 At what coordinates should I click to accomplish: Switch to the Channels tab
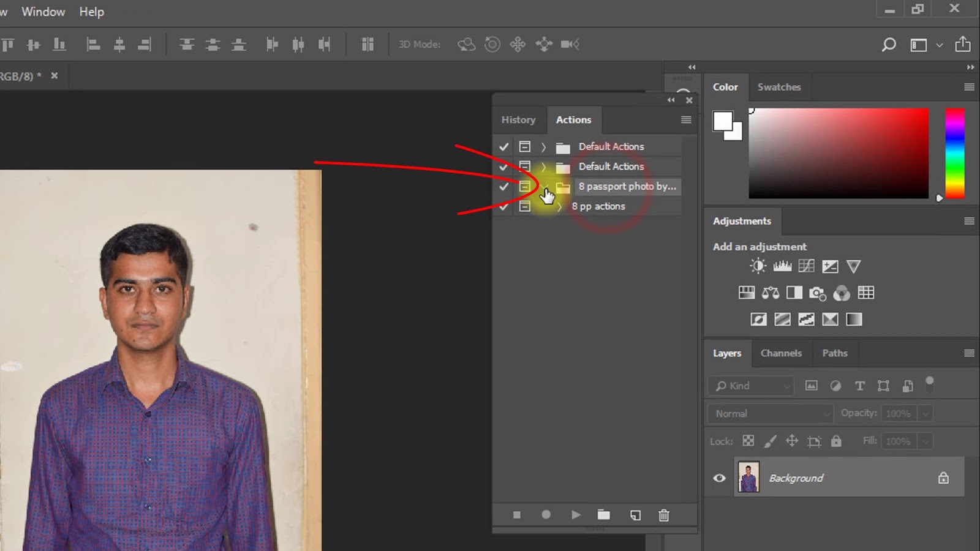(781, 353)
